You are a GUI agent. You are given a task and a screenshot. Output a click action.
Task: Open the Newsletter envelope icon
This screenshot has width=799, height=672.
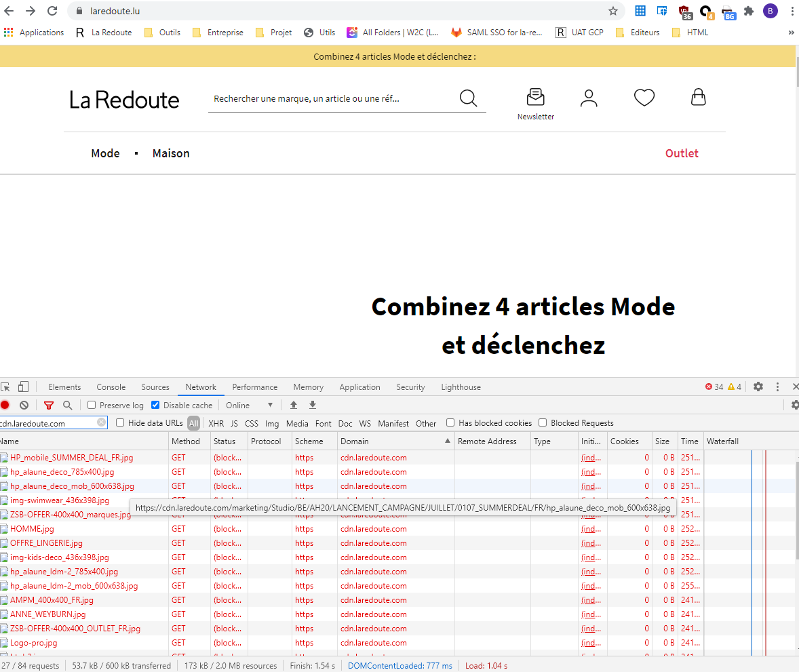click(x=536, y=97)
